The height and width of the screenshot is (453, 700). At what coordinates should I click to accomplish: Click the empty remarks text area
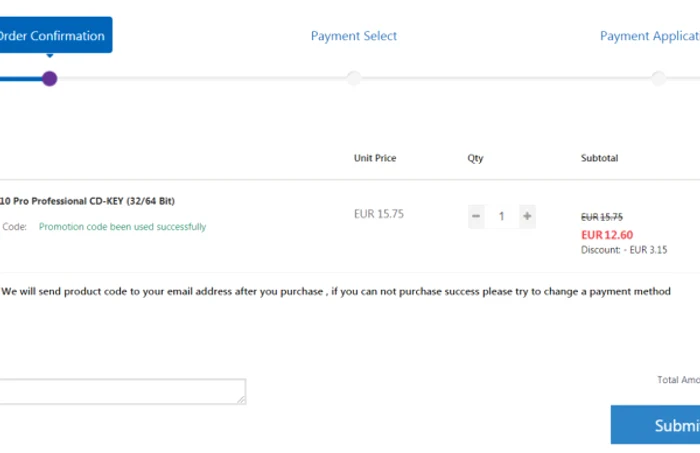[x=122, y=391]
